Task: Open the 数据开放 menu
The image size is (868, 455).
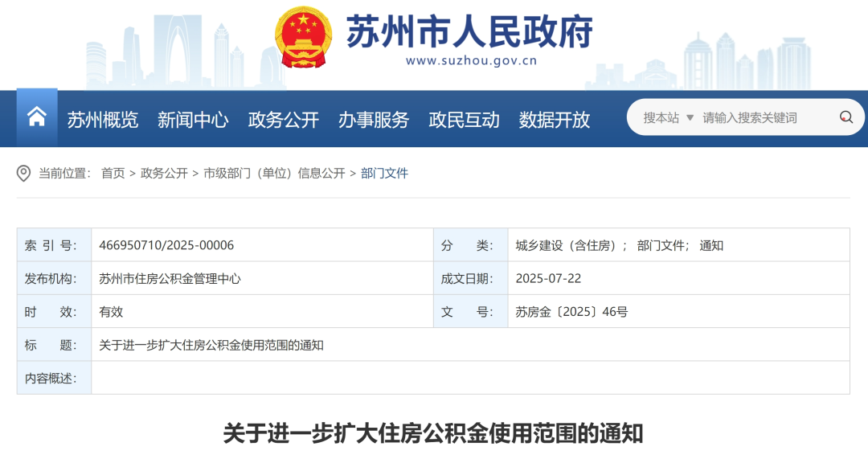Action: click(x=554, y=120)
